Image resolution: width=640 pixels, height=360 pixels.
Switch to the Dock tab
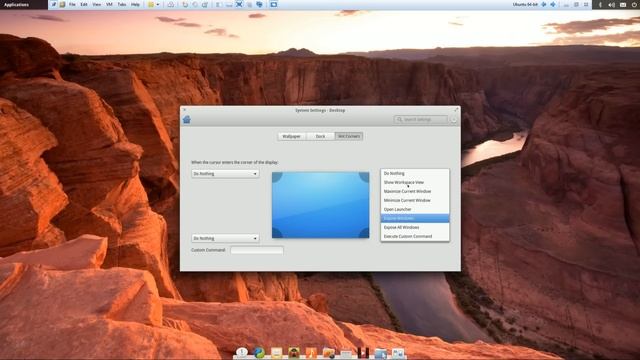click(320, 136)
